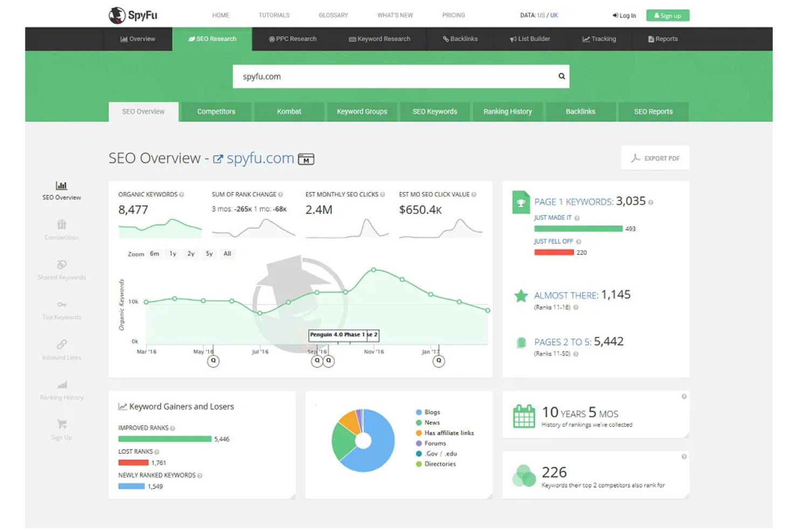
Task: Click help icon beside Improved Ranks
Action: pyautogui.click(x=173, y=428)
